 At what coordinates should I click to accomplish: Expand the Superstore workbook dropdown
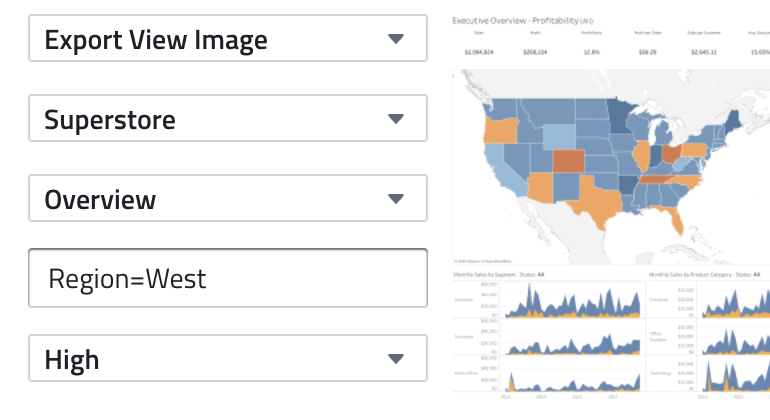228,120
